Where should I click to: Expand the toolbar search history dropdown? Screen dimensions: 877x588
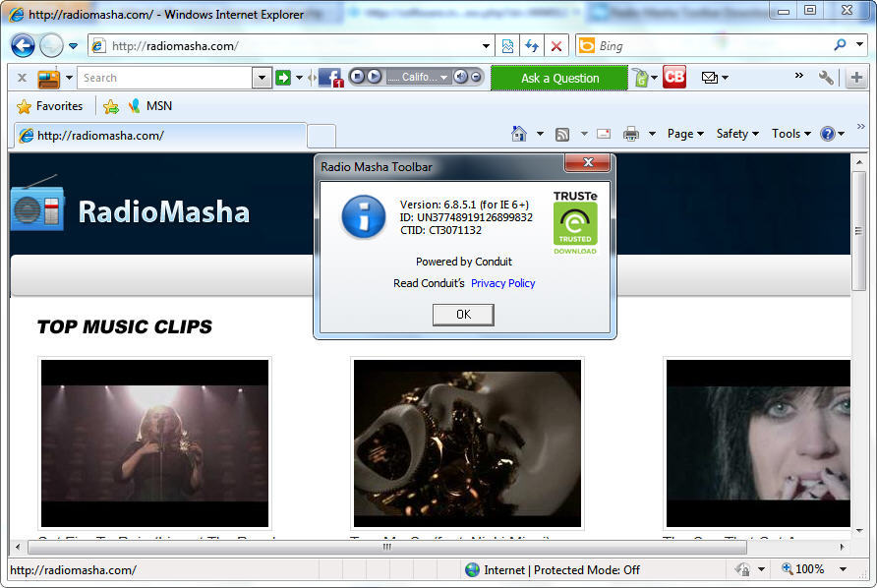[262, 78]
